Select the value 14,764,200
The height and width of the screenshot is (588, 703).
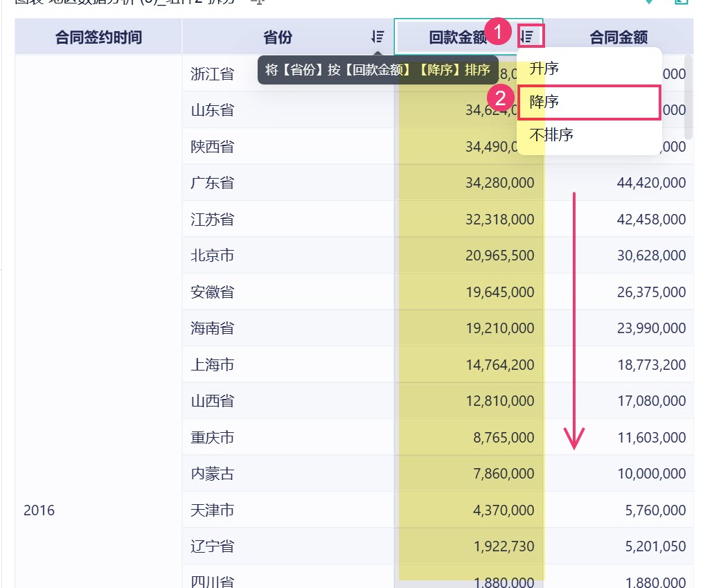(499, 364)
